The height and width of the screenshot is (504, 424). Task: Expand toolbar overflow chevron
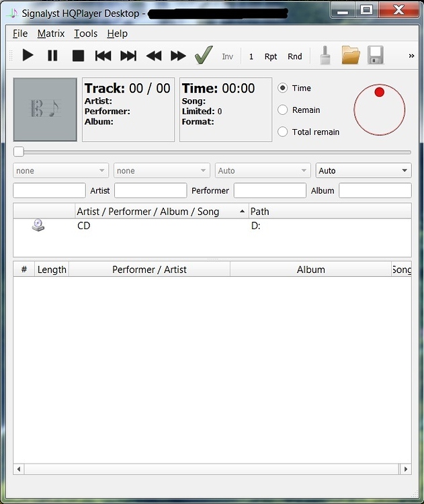(x=411, y=56)
